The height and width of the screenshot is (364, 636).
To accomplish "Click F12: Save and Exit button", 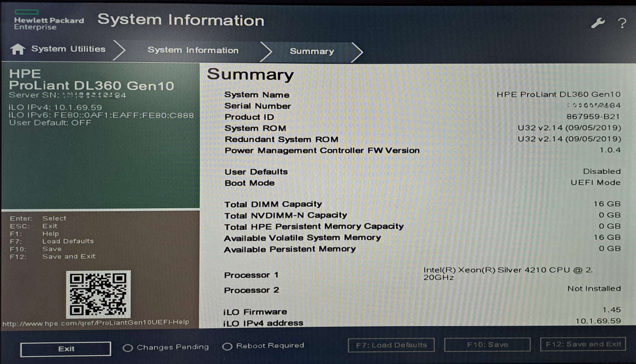I will 583,344.
